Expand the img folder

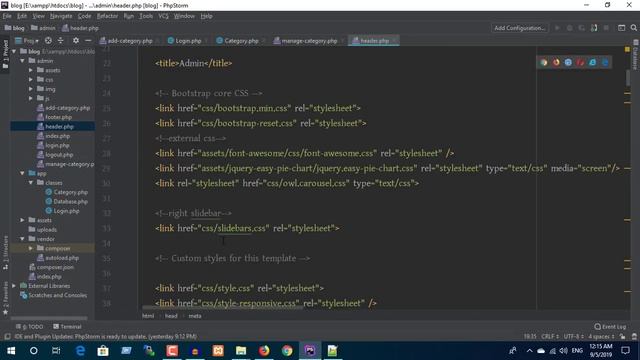tap(31, 89)
